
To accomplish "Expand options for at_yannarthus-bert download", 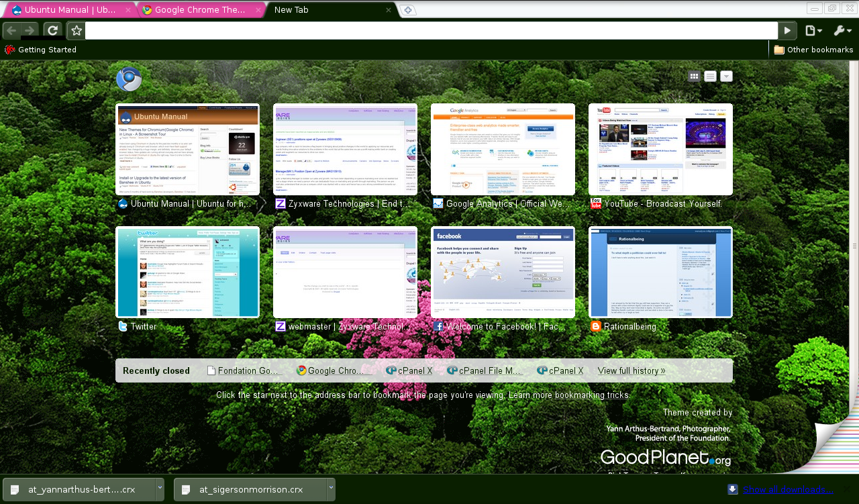I will 159,489.
